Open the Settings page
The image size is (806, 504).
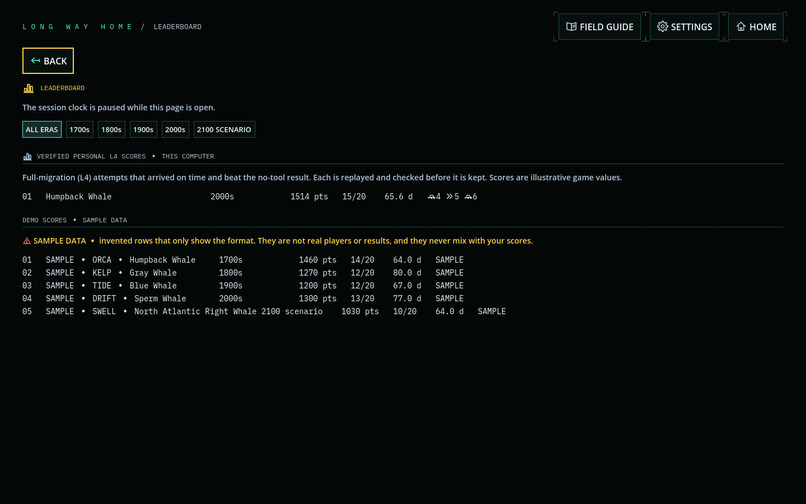(x=684, y=27)
